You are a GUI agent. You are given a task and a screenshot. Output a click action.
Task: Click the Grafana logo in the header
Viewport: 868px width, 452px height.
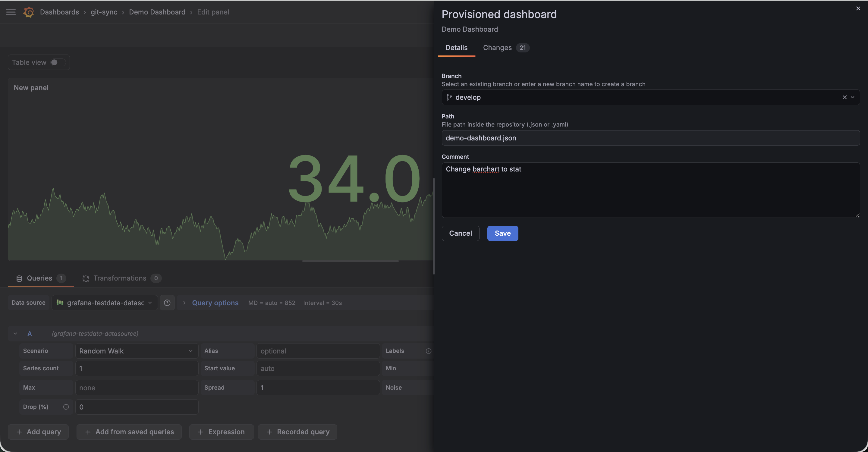[29, 12]
